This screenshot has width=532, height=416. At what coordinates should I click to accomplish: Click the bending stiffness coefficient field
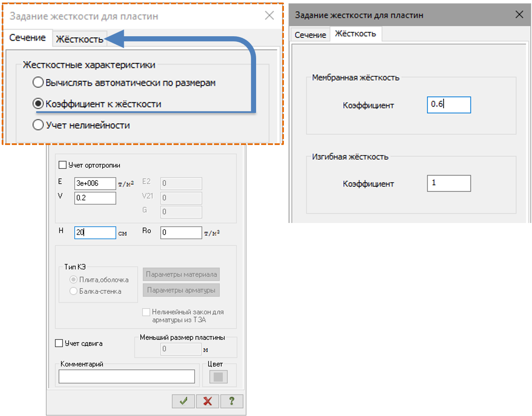point(449,183)
